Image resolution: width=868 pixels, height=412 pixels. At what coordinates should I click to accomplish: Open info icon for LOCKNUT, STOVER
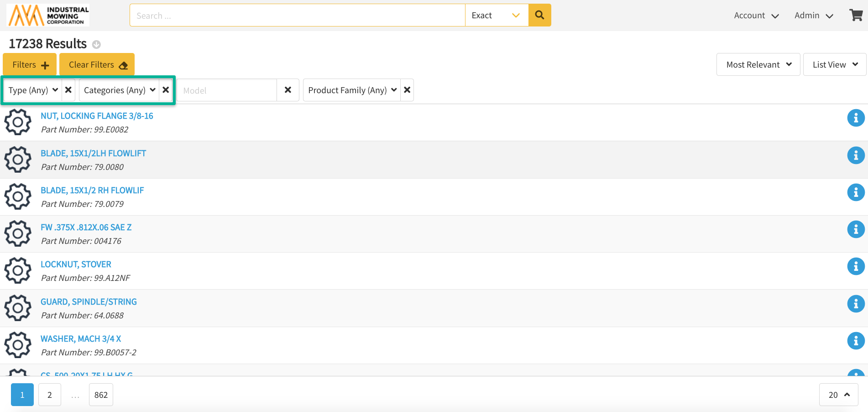[856, 267]
